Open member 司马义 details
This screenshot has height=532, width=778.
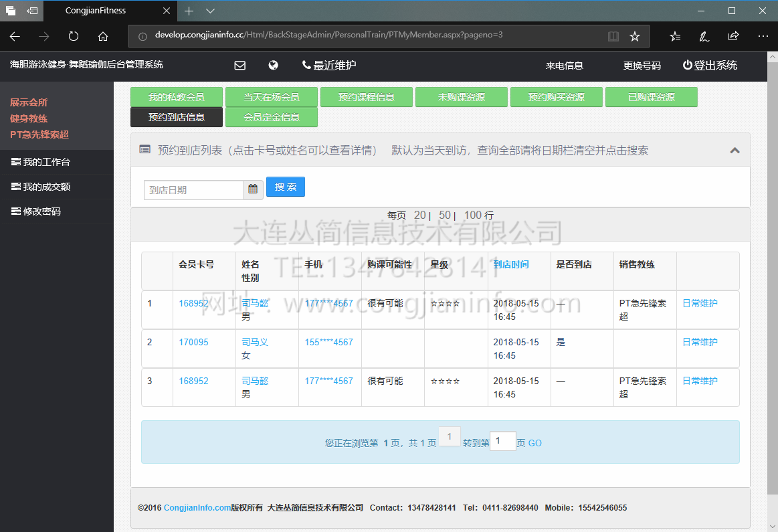tap(255, 342)
